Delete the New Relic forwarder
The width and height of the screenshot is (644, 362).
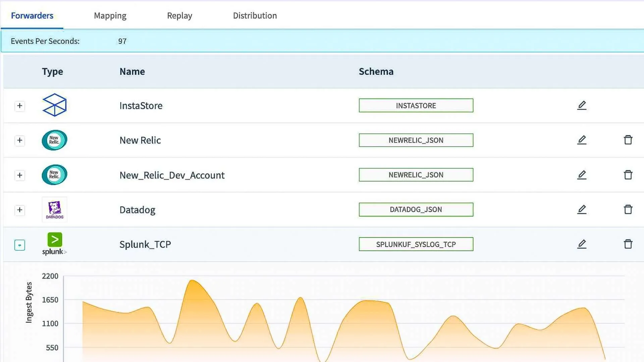point(628,140)
